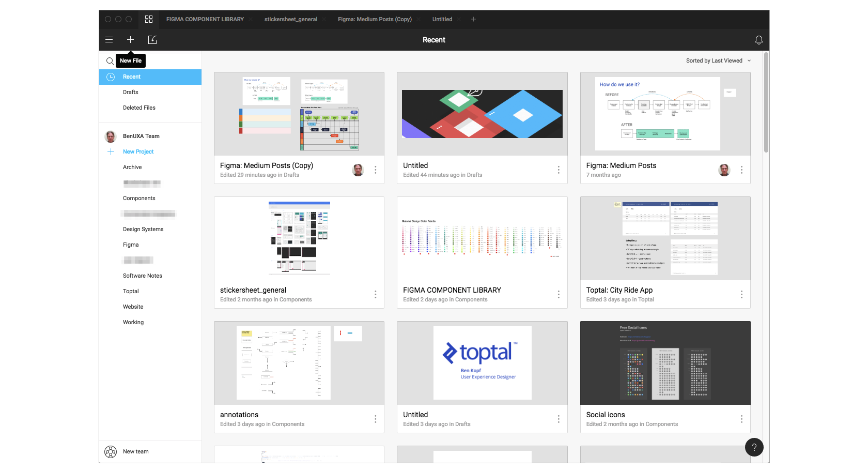The height and width of the screenshot is (471, 868).
Task: Click the vertical scrollbar on the right
Action: pos(766,103)
